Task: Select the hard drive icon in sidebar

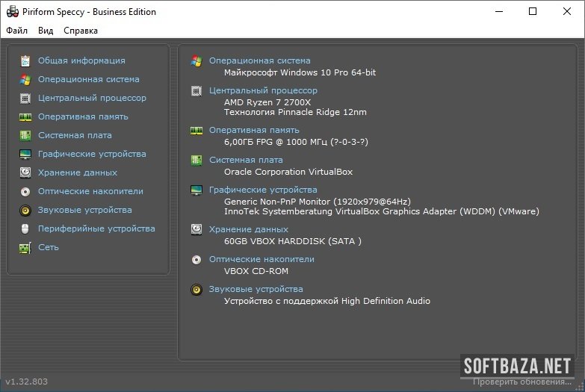Action: 25,172
